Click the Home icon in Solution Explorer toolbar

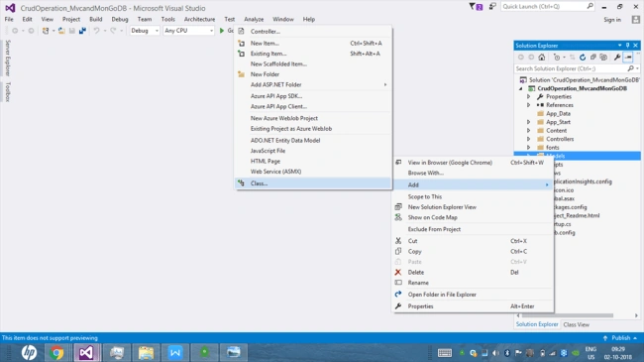542,58
